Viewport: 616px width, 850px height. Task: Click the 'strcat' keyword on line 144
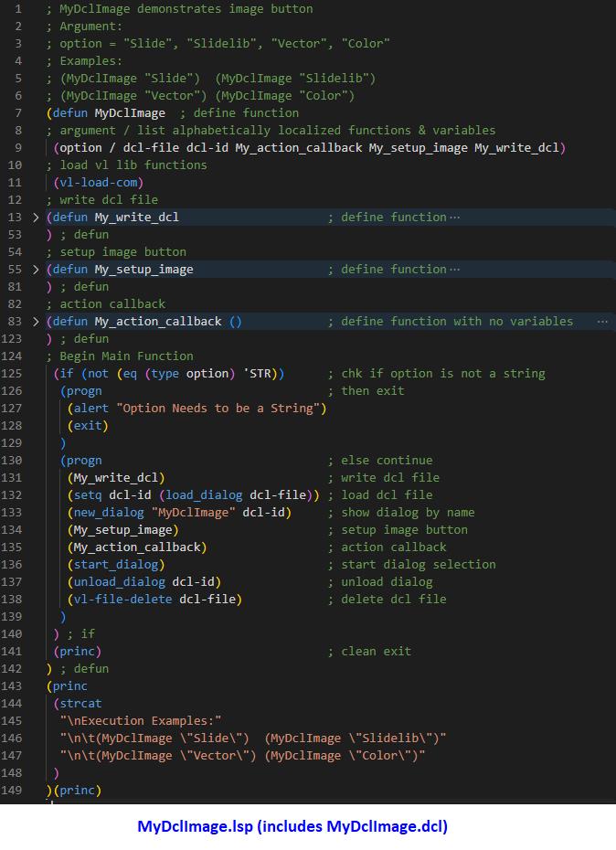tap(80, 704)
